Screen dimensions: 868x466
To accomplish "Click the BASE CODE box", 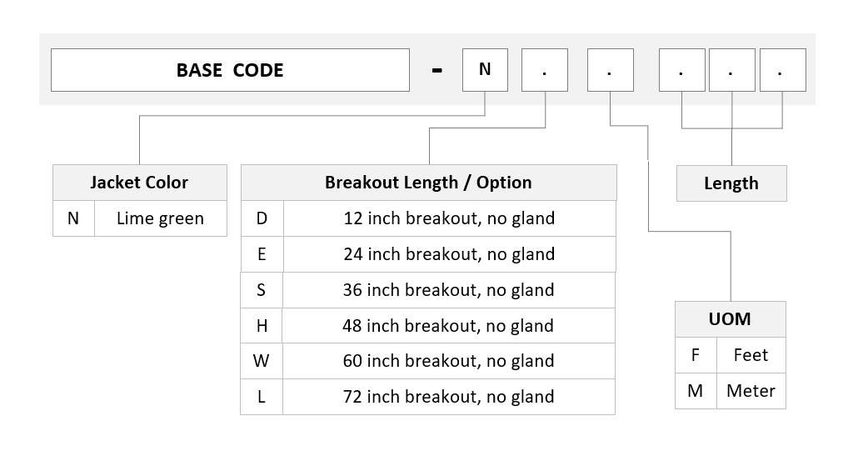I will [230, 70].
